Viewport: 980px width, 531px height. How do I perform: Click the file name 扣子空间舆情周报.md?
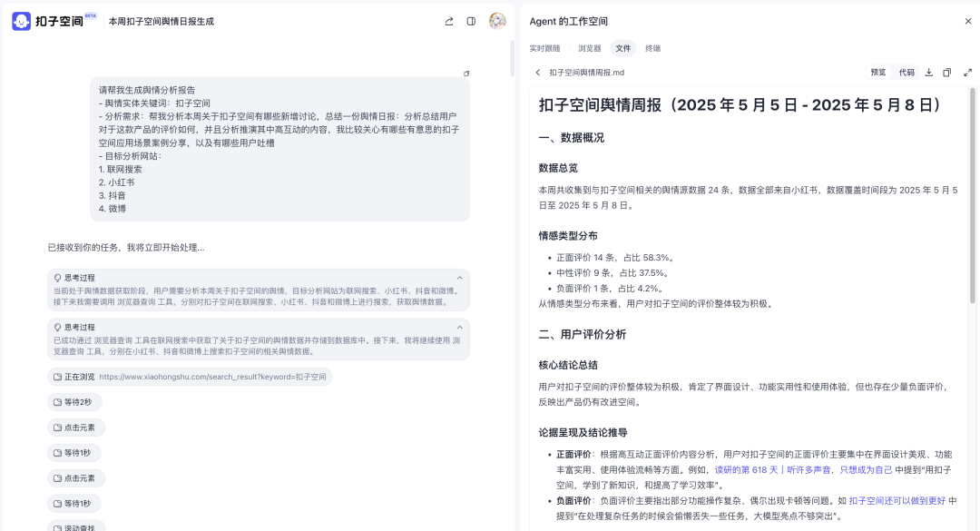click(586, 73)
